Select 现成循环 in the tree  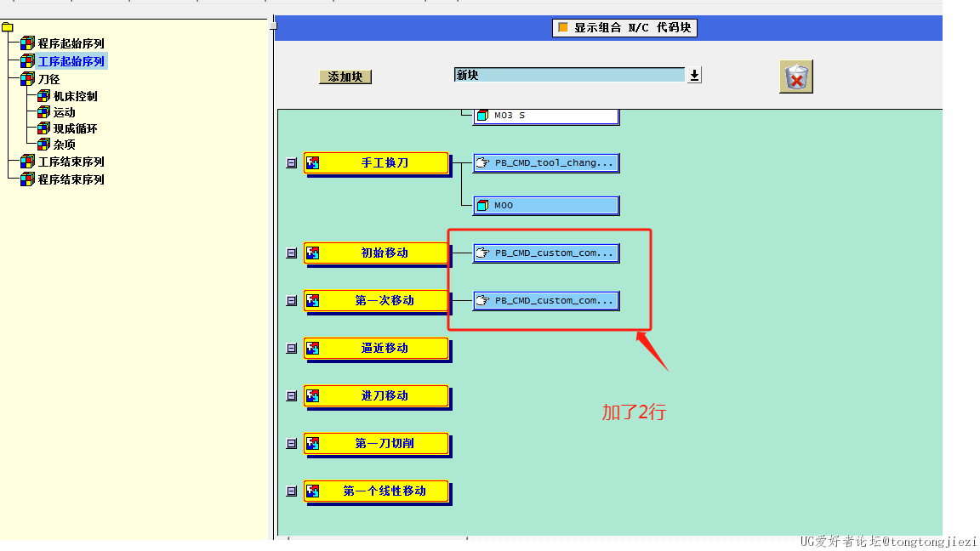tap(75, 128)
